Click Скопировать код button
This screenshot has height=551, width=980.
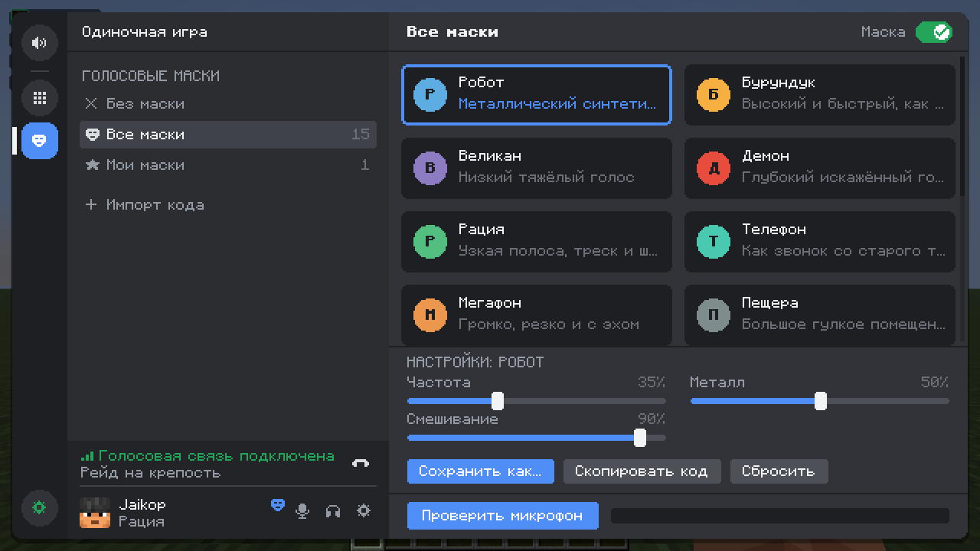tap(642, 471)
